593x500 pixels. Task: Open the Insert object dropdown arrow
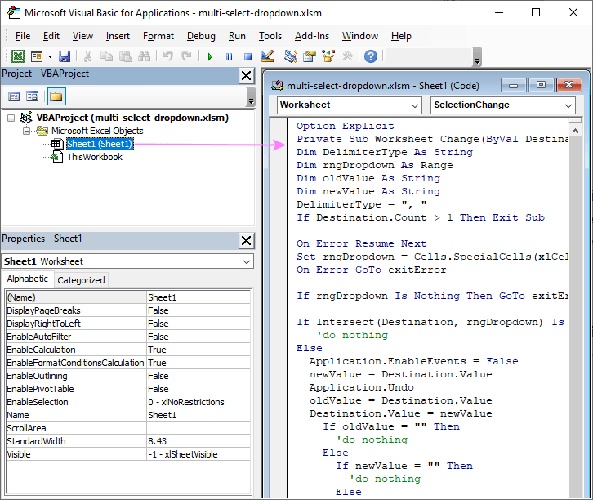50,57
